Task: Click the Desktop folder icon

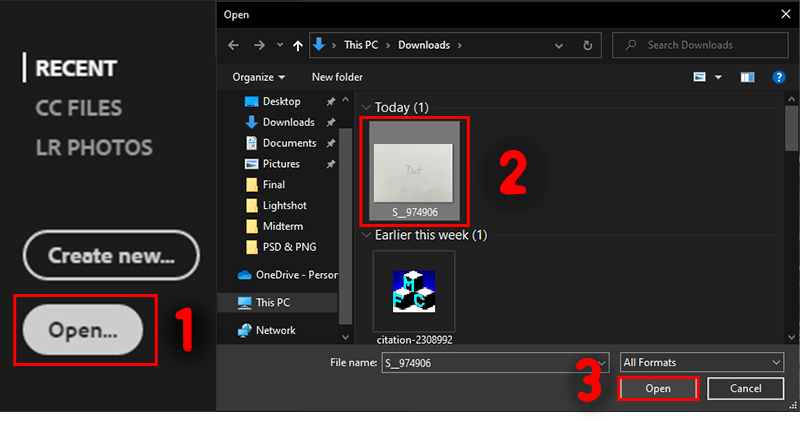Action: (251, 102)
